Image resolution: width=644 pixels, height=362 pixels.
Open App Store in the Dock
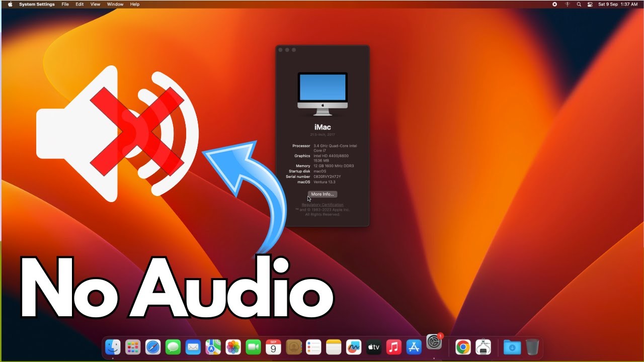[x=414, y=347]
